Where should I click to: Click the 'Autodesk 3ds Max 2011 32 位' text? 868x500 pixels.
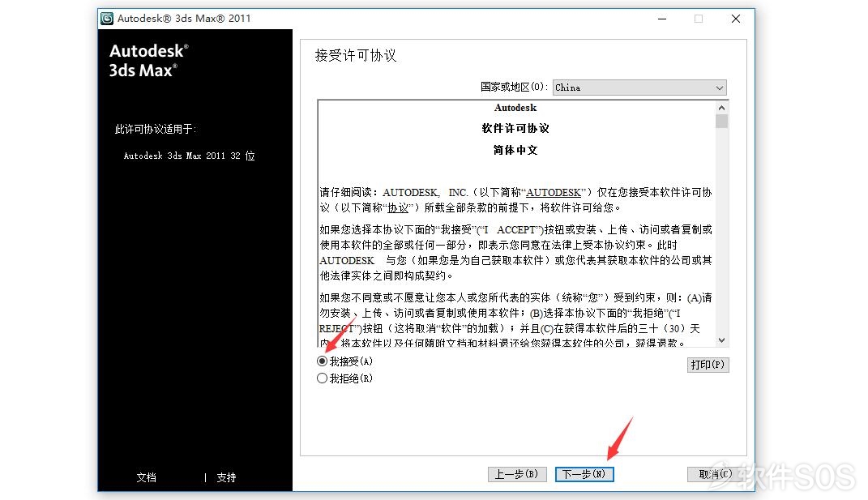tap(190, 156)
